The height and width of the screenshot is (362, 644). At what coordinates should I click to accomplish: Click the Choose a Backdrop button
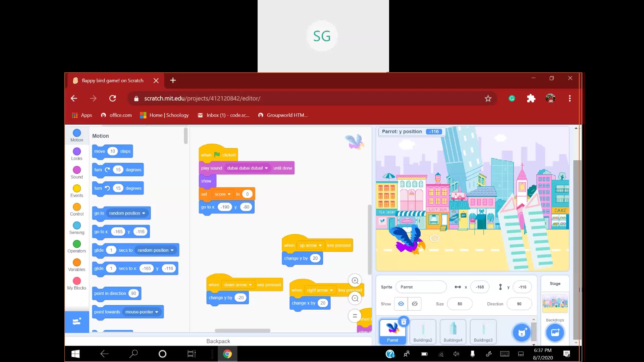click(x=555, y=333)
